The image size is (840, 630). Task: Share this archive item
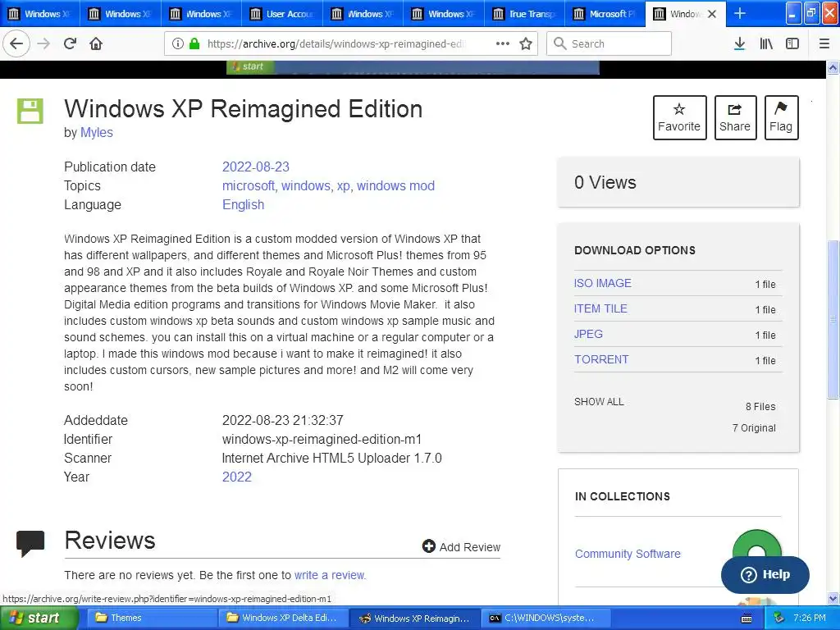click(x=735, y=117)
